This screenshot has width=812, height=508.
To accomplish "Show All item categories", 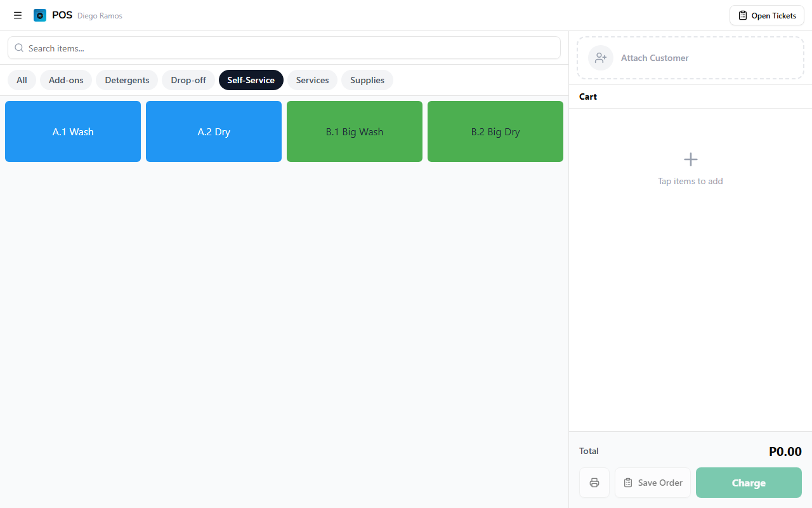I will [x=22, y=80].
